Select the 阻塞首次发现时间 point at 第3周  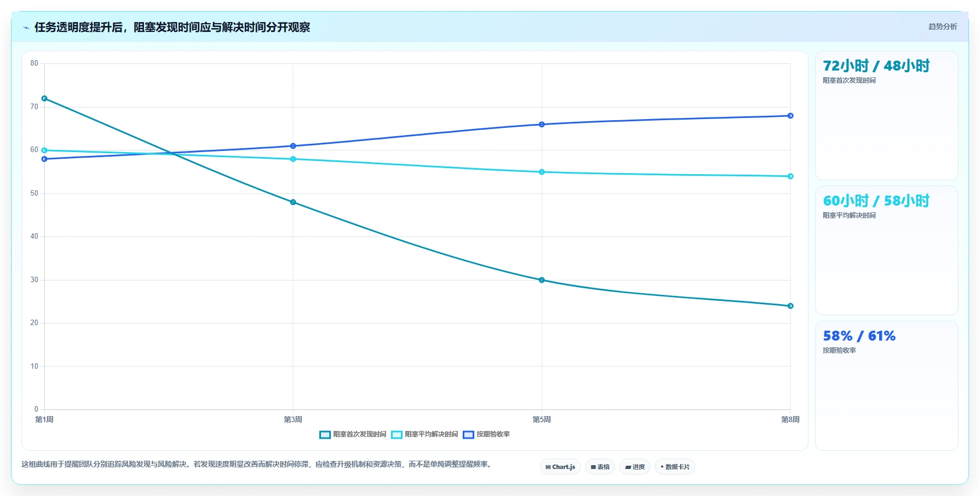[x=293, y=202]
